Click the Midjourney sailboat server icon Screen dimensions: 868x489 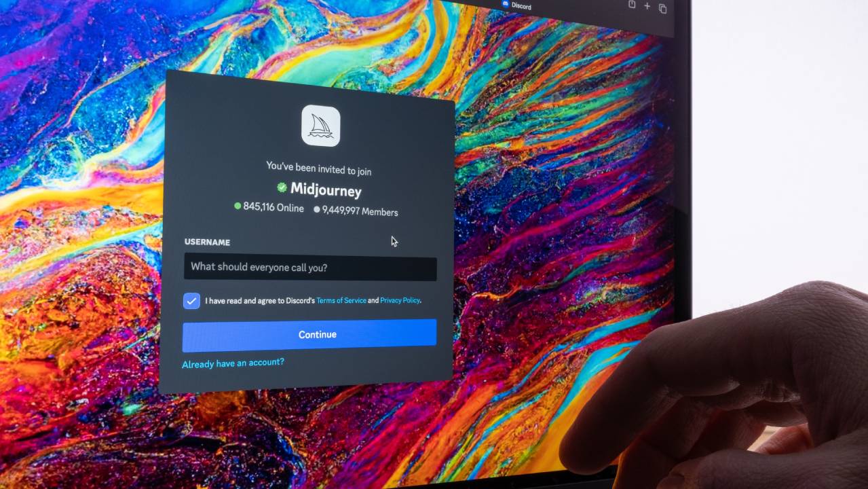(x=320, y=126)
